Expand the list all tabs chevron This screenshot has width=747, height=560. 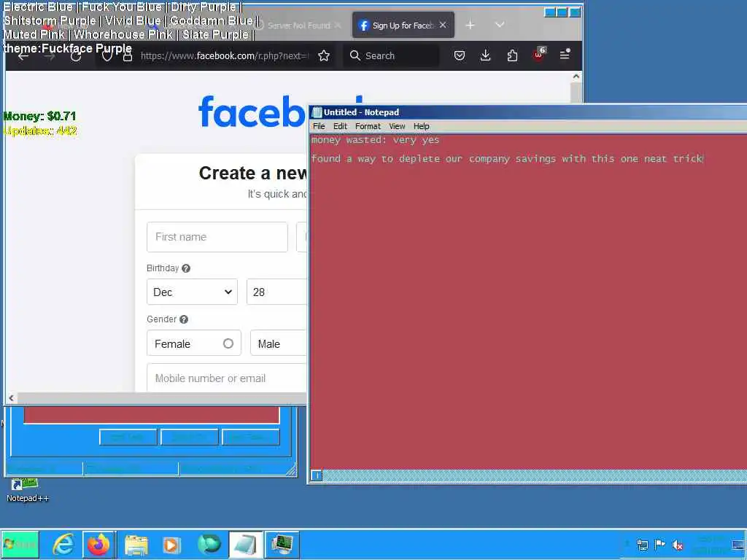pos(500,25)
